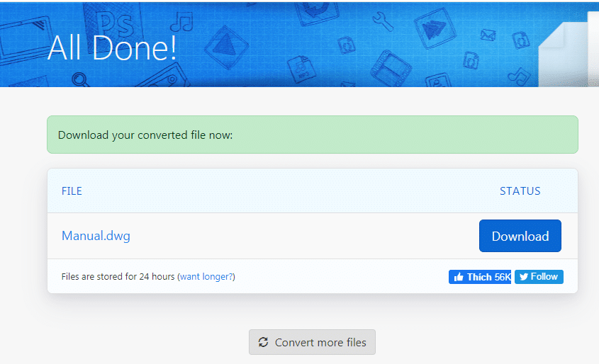Click the 'want longer?' link
Screen dimensions: 599x364
click(x=206, y=277)
